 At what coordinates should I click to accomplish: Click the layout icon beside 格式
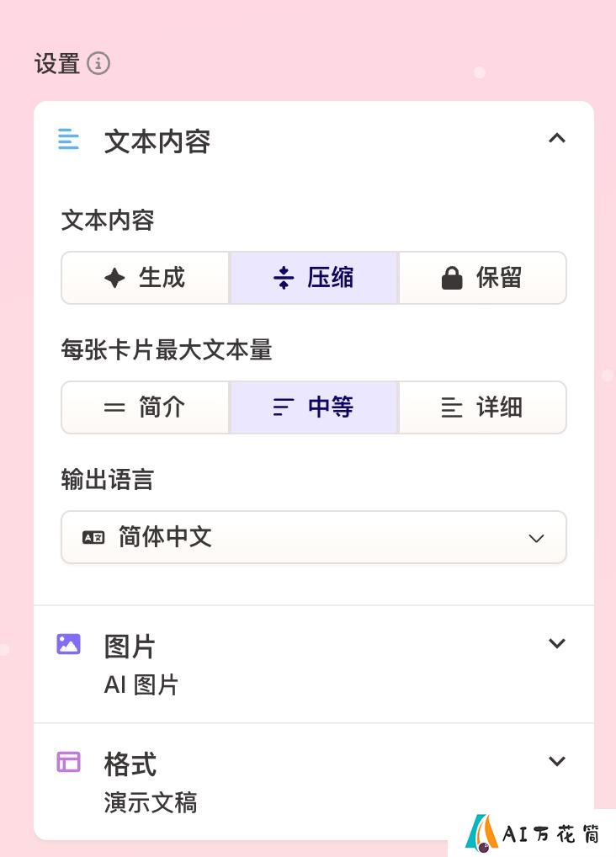[x=69, y=761]
